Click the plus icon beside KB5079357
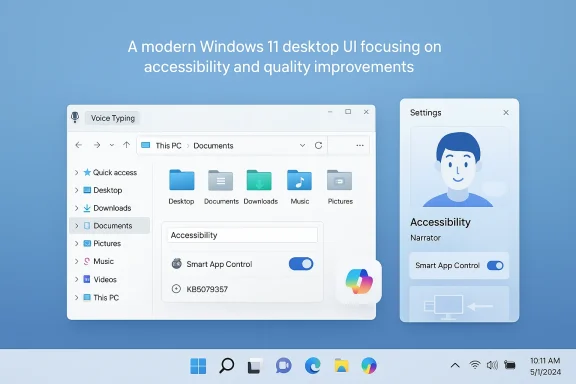 tap(176, 289)
